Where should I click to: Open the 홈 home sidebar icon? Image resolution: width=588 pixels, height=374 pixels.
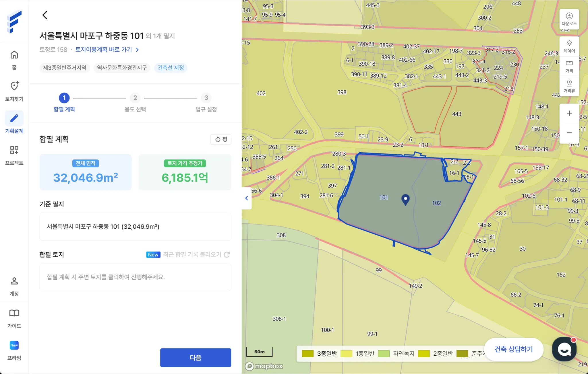pyautogui.click(x=14, y=54)
